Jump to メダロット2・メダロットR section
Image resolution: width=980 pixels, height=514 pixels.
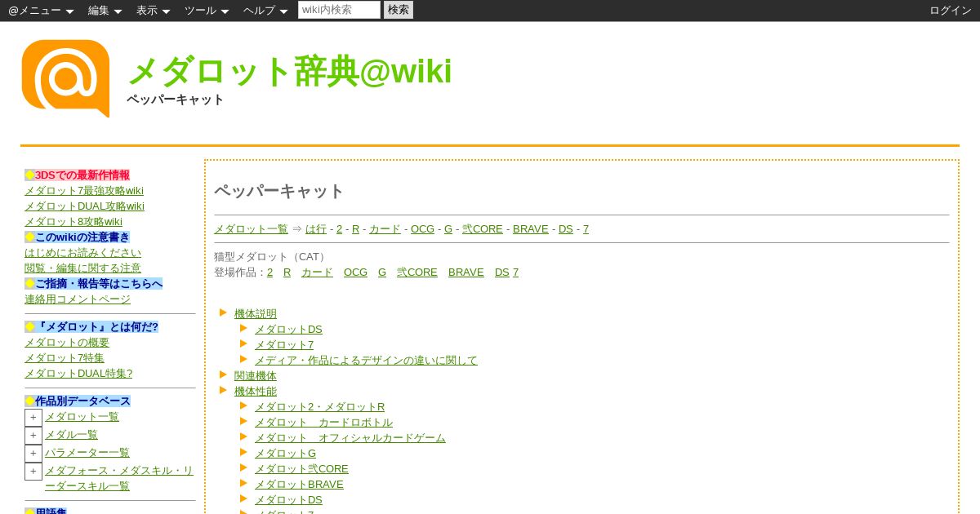tap(320, 407)
